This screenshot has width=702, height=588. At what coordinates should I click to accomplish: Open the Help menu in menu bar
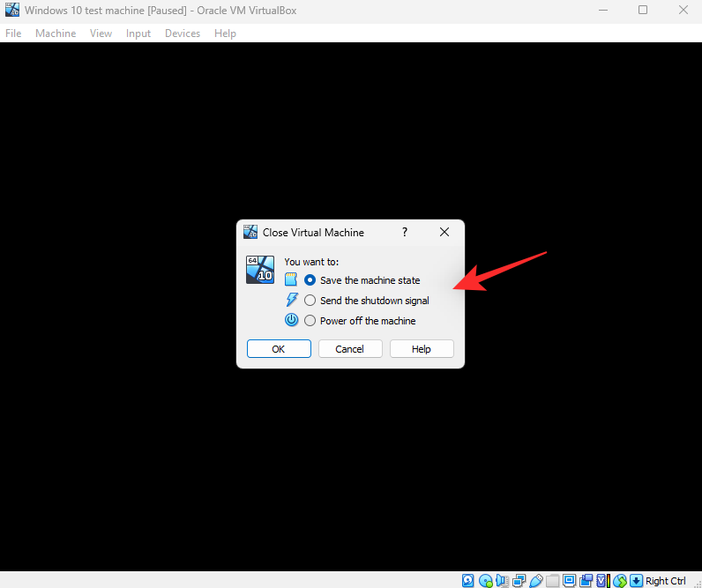[225, 33]
